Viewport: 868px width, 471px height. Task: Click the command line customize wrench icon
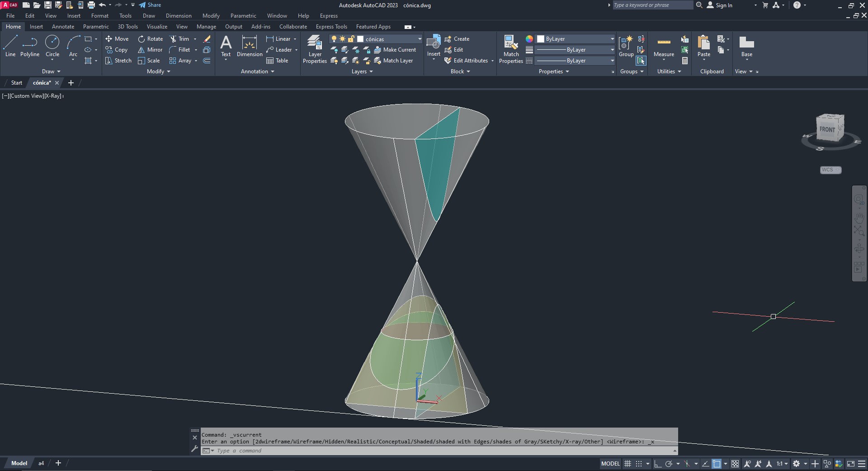pyautogui.click(x=195, y=449)
